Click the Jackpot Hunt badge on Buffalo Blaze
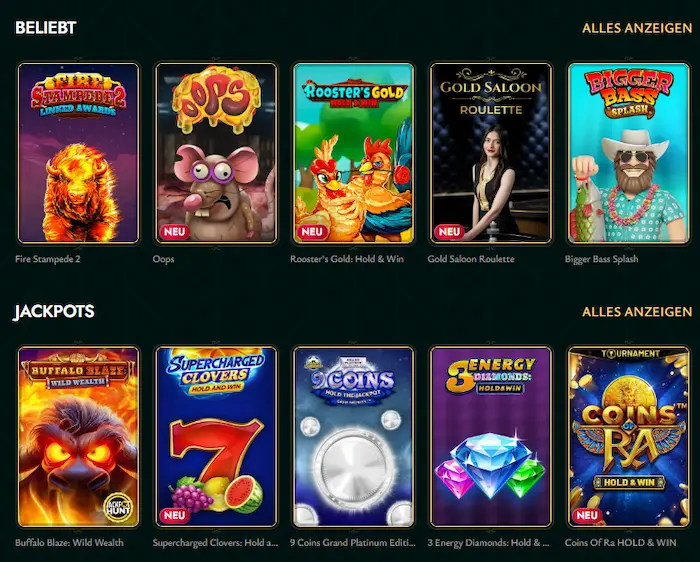This screenshot has width=700, height=562. click(118, 507)
